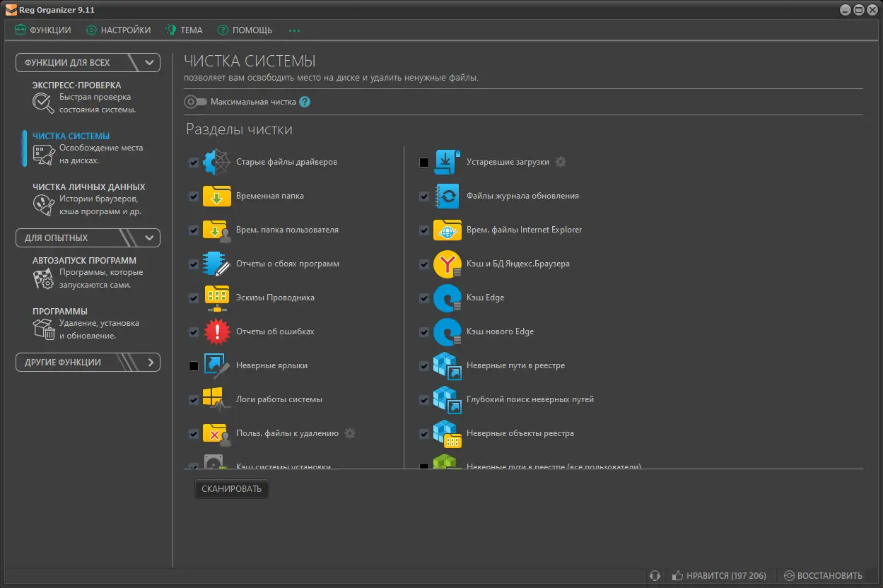
Task: Click the Кэш и БД Яндекс.Браузера icon
Action: (447, 264)
